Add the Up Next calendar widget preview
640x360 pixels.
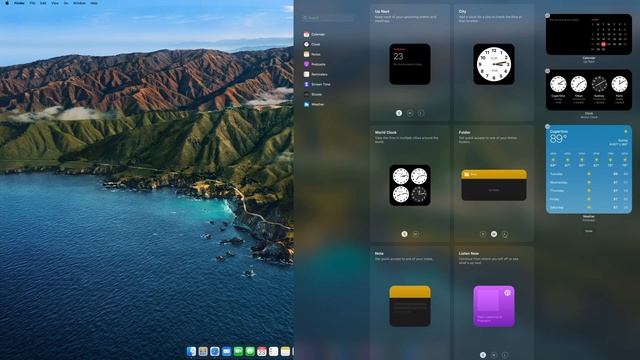click(410, 64)
